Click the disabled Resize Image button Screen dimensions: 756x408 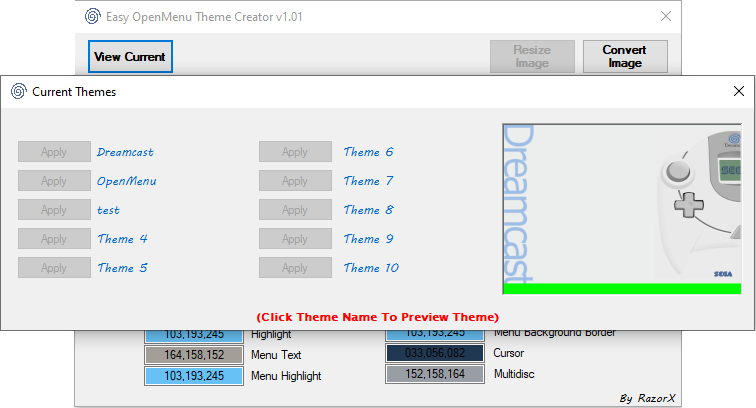[532, 56]
